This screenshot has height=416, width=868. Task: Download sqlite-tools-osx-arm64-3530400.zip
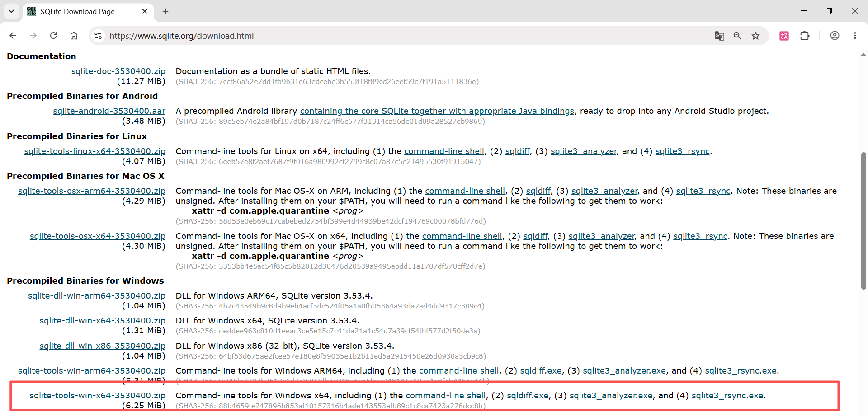92,191
